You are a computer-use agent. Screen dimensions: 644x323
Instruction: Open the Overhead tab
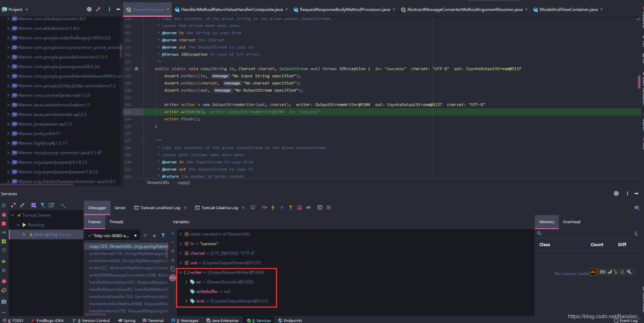[571, 222]
